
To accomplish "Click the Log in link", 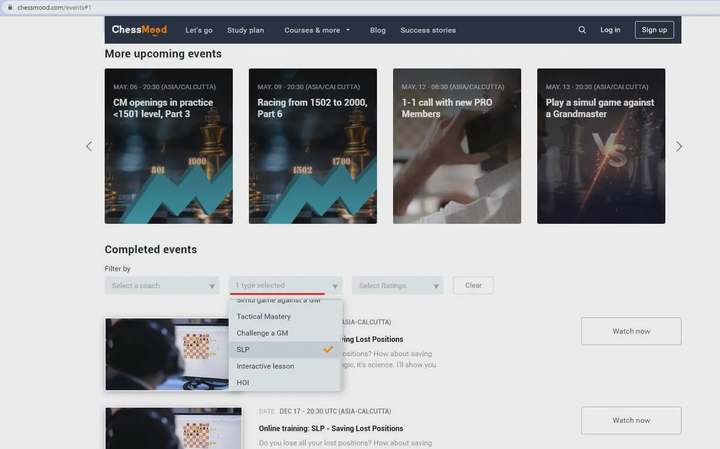I will [610, 30].
